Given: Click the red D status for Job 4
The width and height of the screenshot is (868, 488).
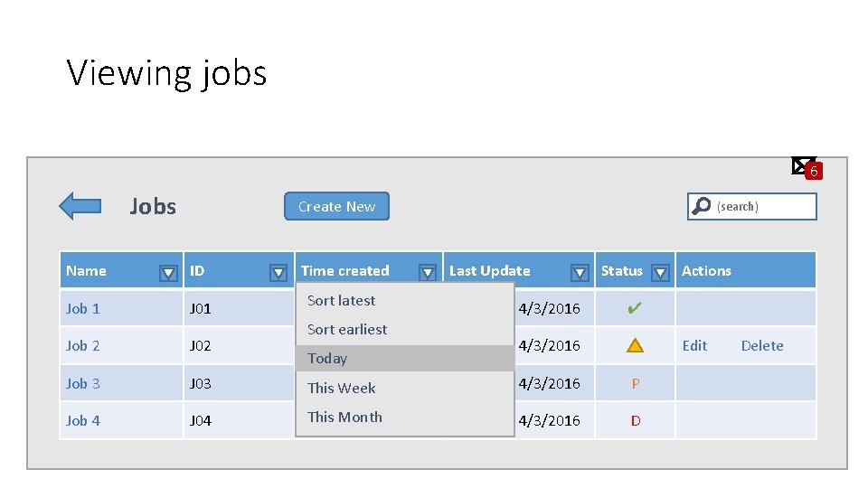Looking at the screenshot, I should 636,420.
